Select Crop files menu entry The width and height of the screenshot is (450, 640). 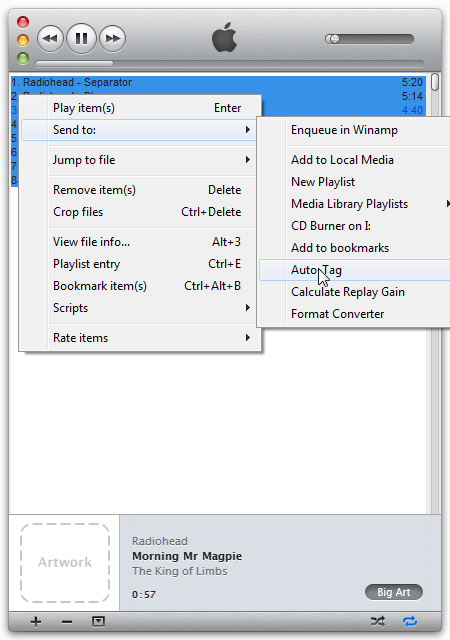[139, 212]
